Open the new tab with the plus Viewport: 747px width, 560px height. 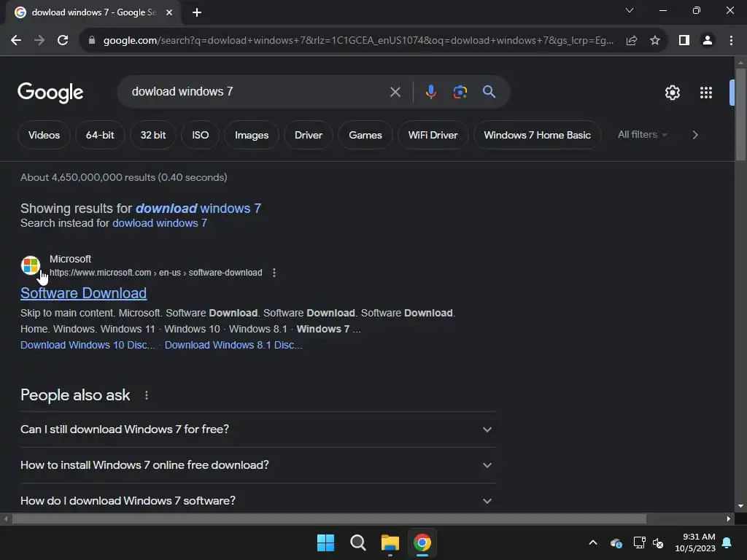click(x=197, y=12)
